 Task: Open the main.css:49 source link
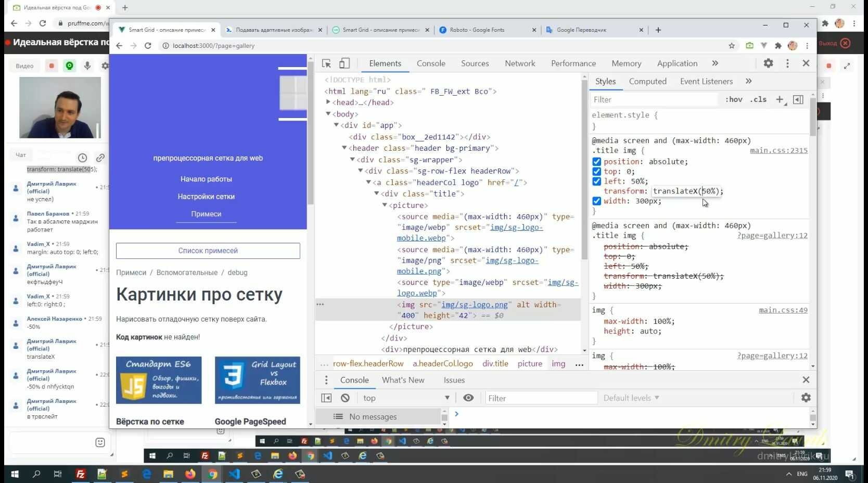coord(783,310)
